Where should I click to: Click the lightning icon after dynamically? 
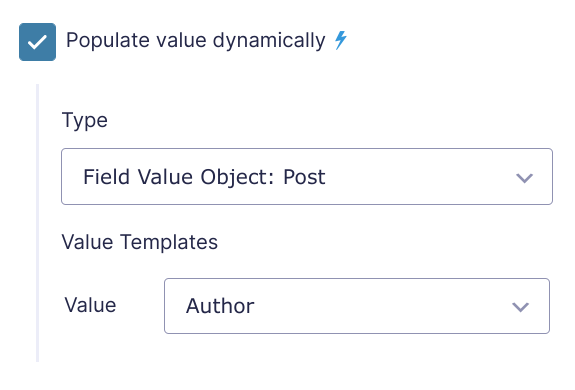tap(341, 40)
